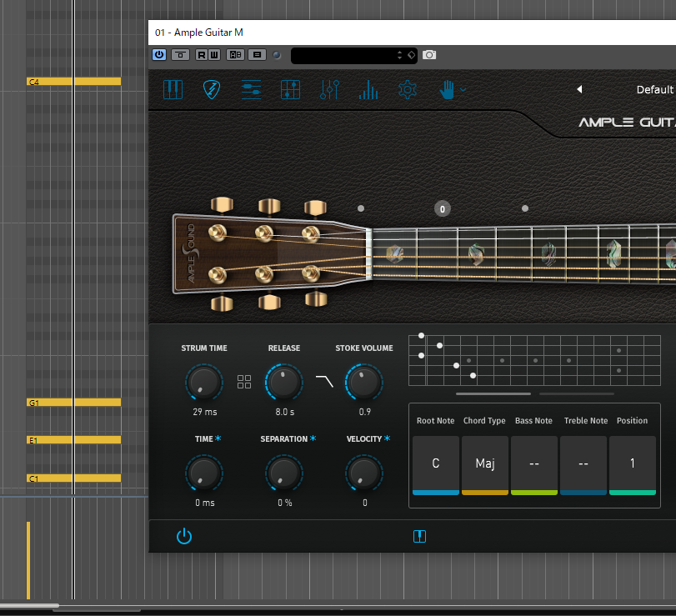Click the Velocity label asterisk

387,438
